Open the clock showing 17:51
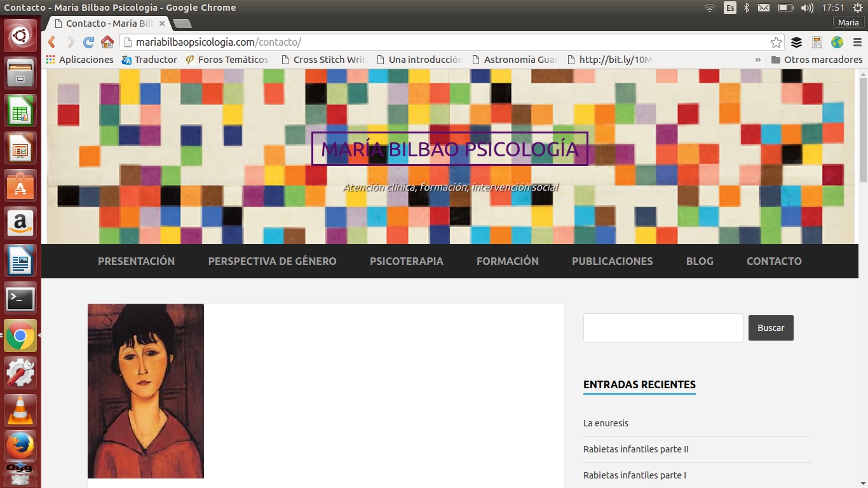This screenshot has height=488, width=868. point(832,8)
